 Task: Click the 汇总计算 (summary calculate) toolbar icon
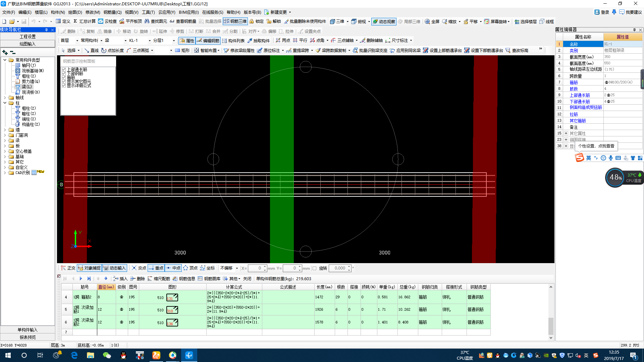(x=85, y=21)
